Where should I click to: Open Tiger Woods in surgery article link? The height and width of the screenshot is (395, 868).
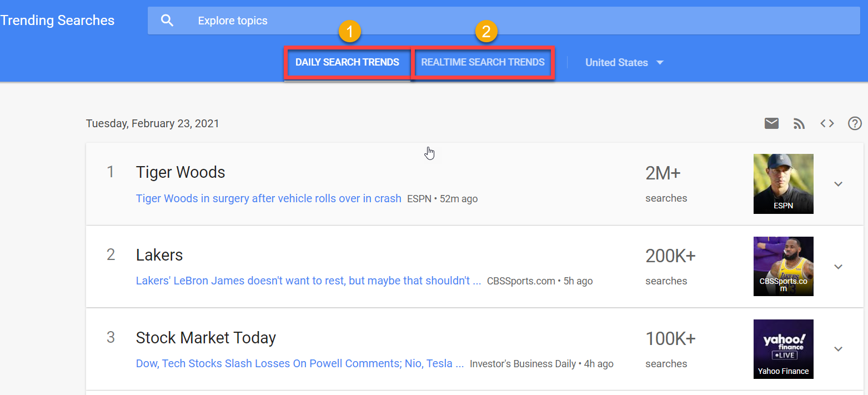(269, 198)
